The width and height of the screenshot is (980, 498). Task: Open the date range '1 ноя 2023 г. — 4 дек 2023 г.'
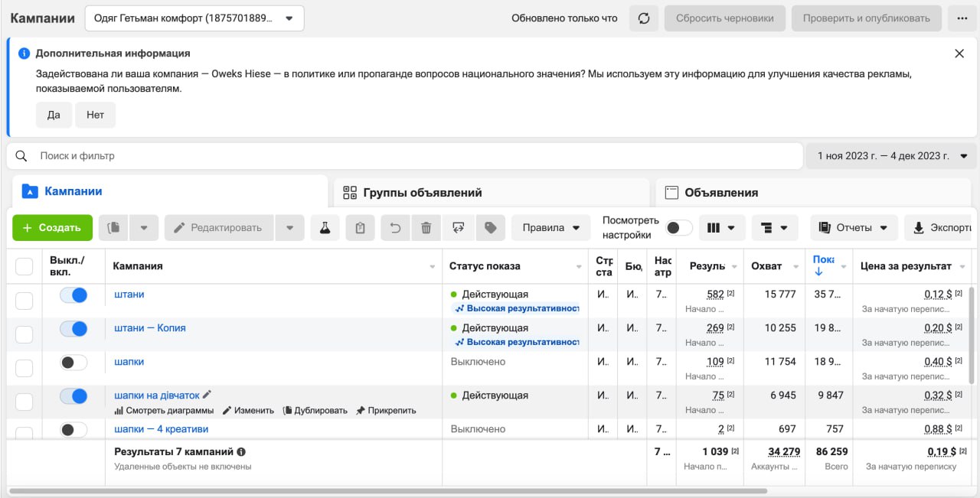892,156
